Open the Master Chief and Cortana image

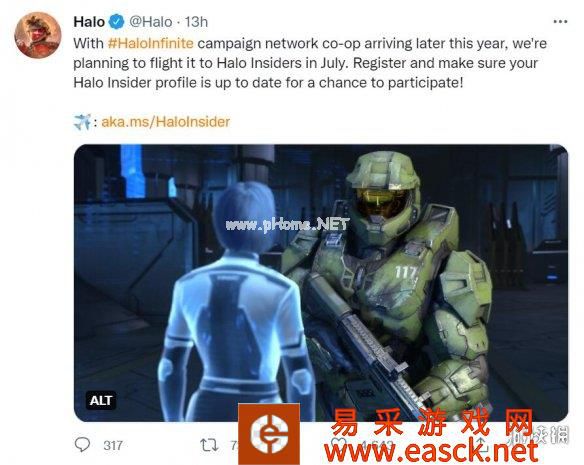tap(321, 283)
